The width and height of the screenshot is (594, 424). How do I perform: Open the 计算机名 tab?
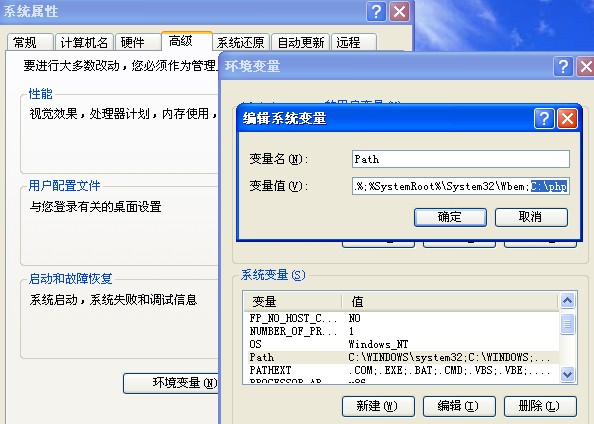click(x=84, y=42)
